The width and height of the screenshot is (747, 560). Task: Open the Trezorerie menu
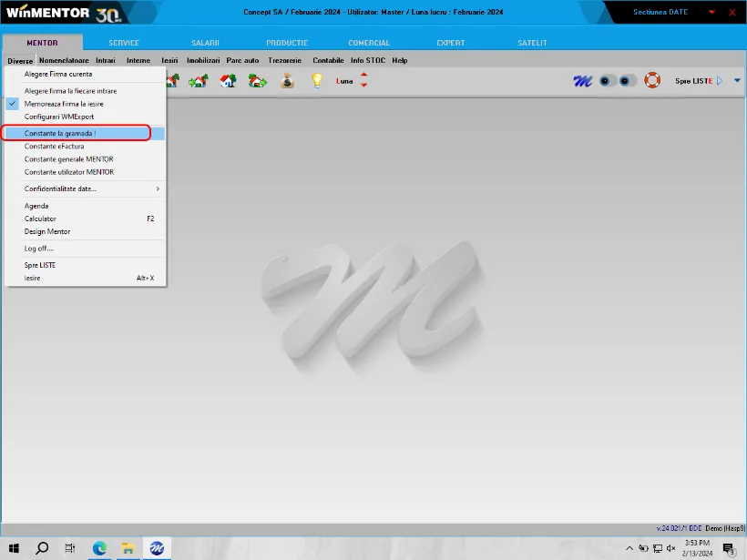[285, 60]
